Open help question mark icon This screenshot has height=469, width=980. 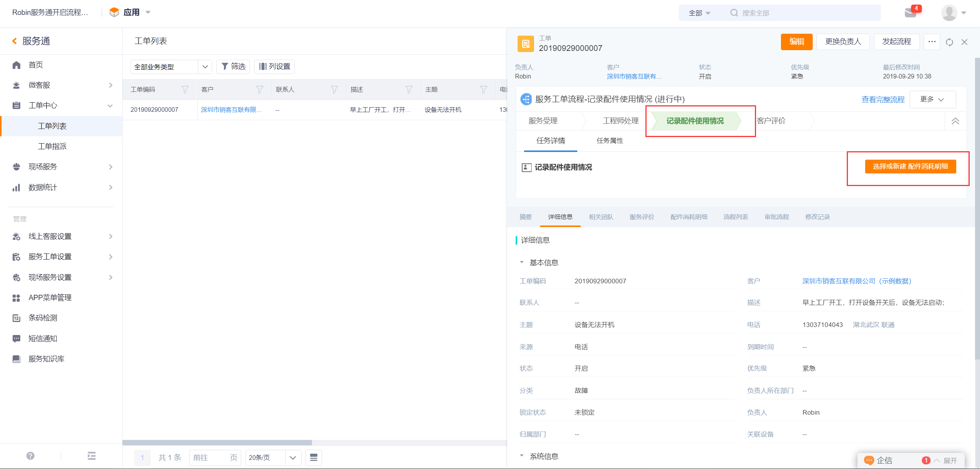(31, 456)
